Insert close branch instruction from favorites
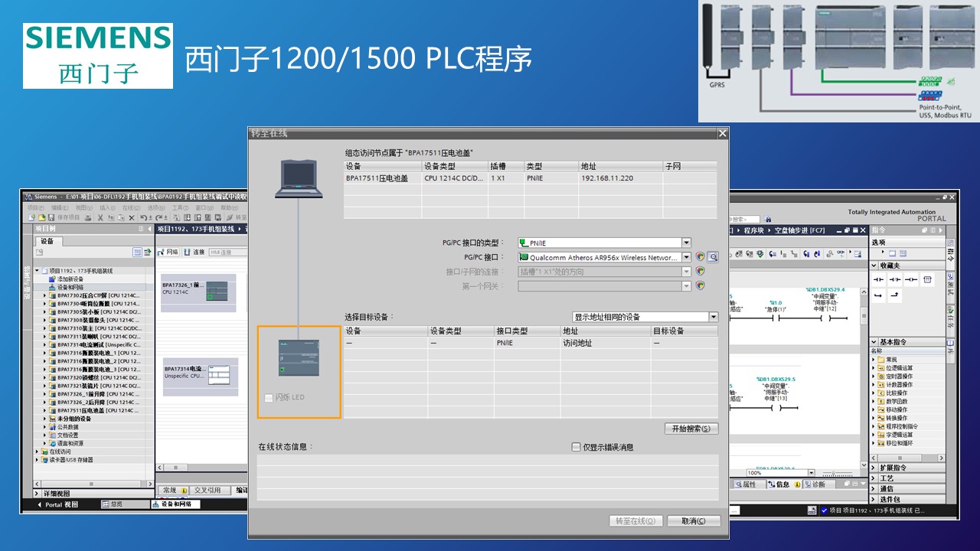980x551 pixels. coord(894,295)
